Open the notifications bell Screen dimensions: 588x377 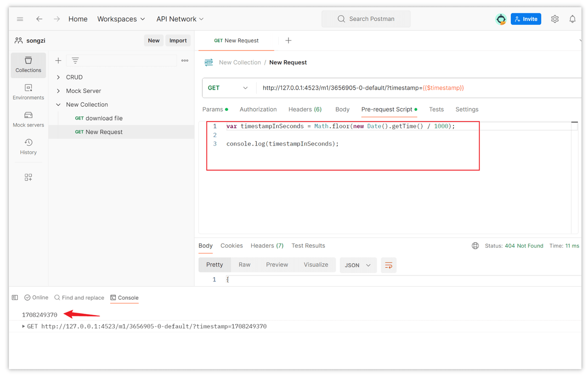point(572,19)
